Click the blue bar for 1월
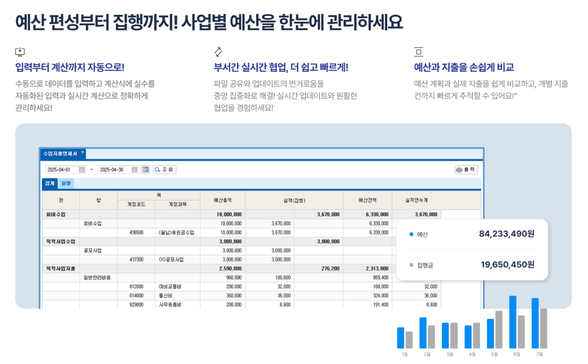The width and height of the screenshot is (588, 364). coord(401,338)
